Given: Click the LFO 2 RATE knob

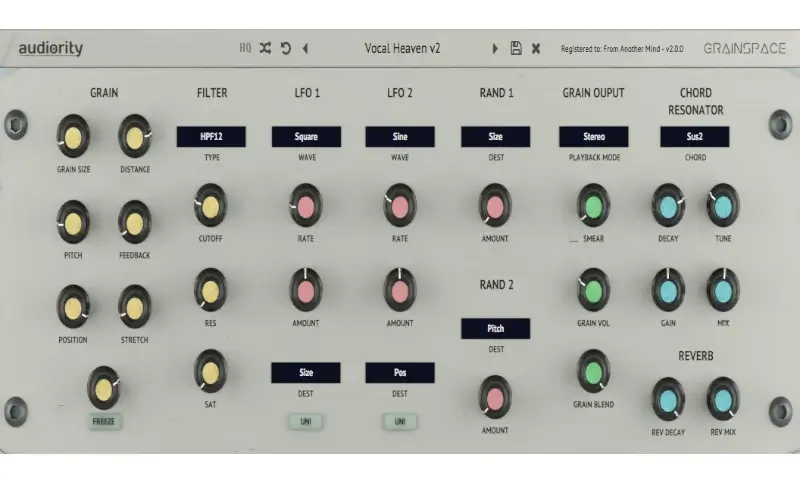Looking at the screenshot, I should [x=400, y=207].
